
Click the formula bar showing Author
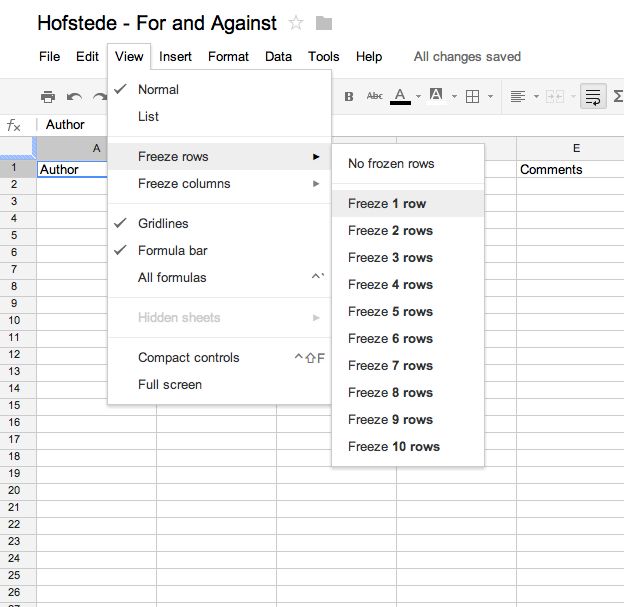[x=65, y=125]
